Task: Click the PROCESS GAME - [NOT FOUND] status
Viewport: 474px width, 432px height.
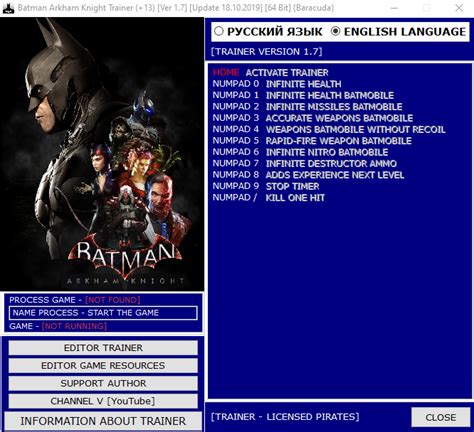Action: (75, 300)
